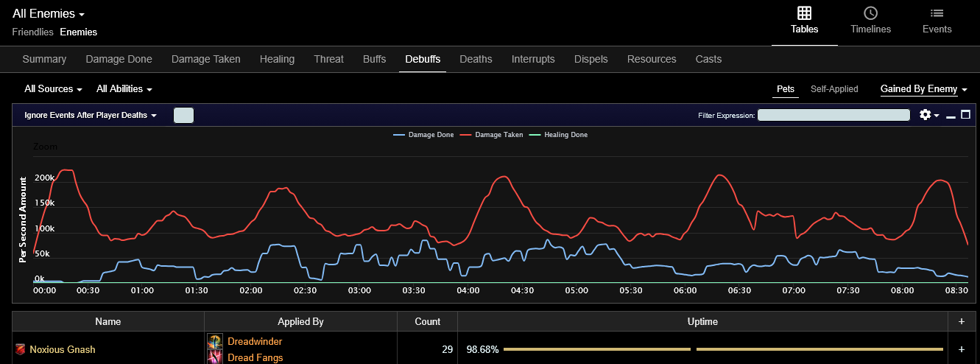Open the Timelines view clock icon
Image resolution: width=980 pixels, height=364 pixels.
[x=870, y=13]
